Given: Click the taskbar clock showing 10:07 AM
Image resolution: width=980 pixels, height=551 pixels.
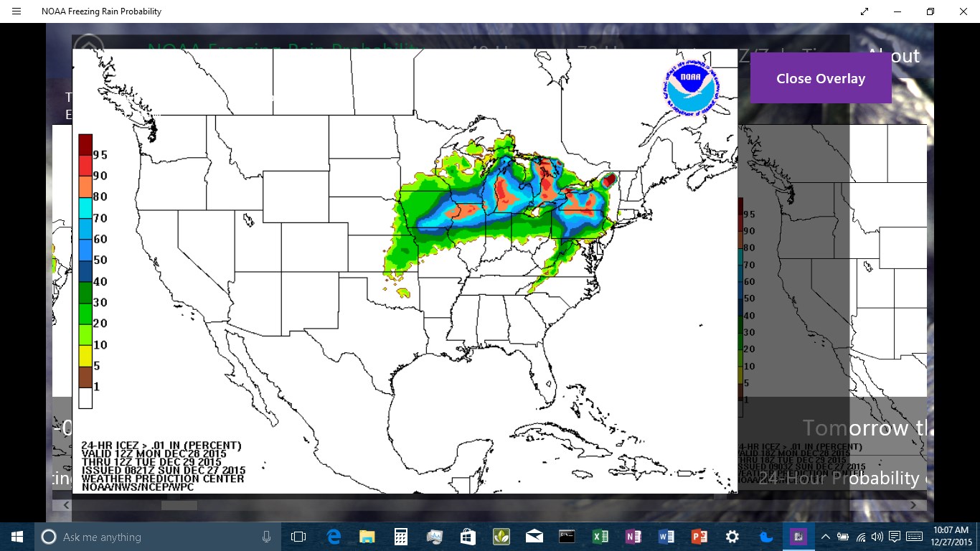Looking at the screenshot, I should (950, 537).
